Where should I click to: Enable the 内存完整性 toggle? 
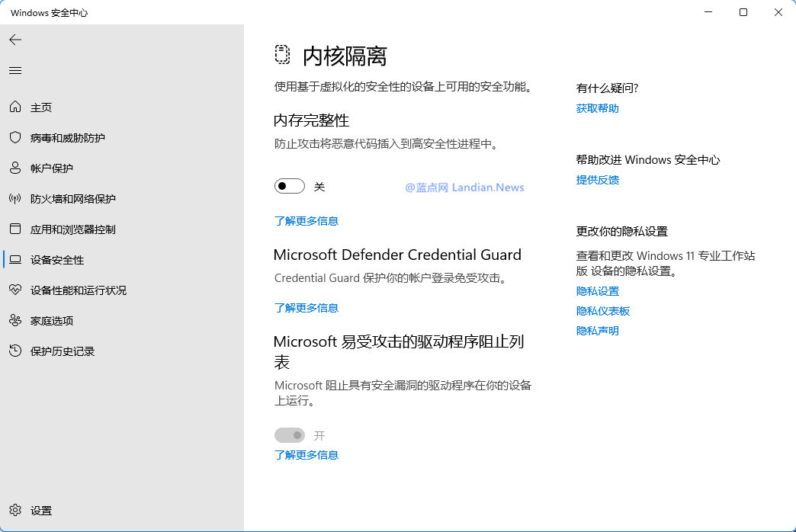[x=289, y=185]
